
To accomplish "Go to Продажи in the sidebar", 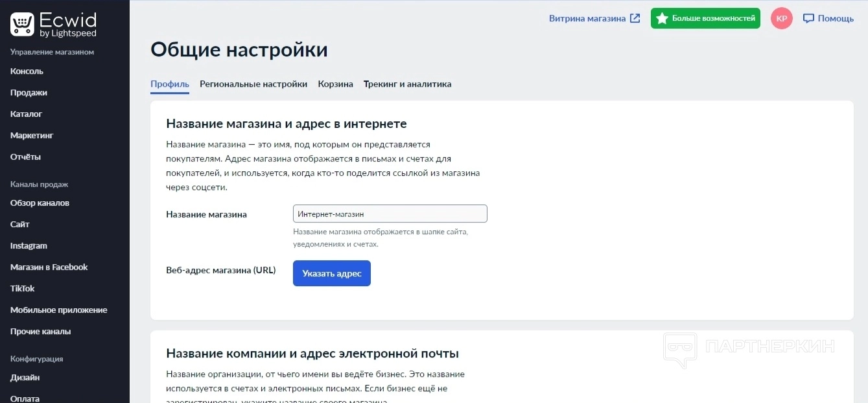I will point(29,92).
